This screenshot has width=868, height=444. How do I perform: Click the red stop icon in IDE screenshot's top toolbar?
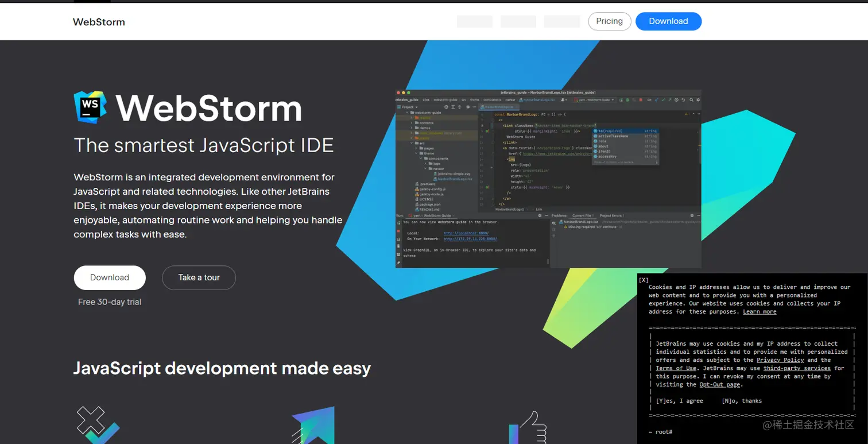tap(641, 100)
